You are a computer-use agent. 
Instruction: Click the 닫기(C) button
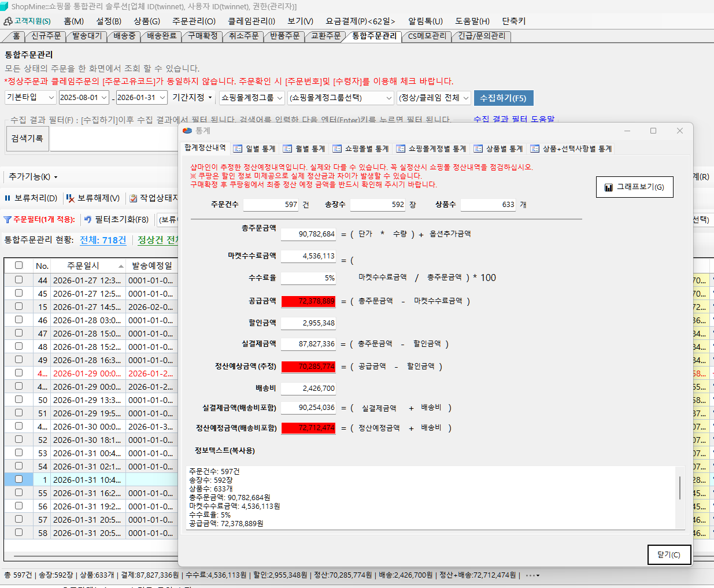point(669,554)
